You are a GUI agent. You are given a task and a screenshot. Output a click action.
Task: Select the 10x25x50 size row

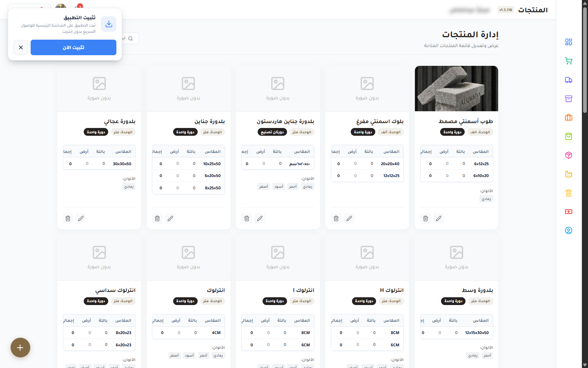tap(188, 164)
